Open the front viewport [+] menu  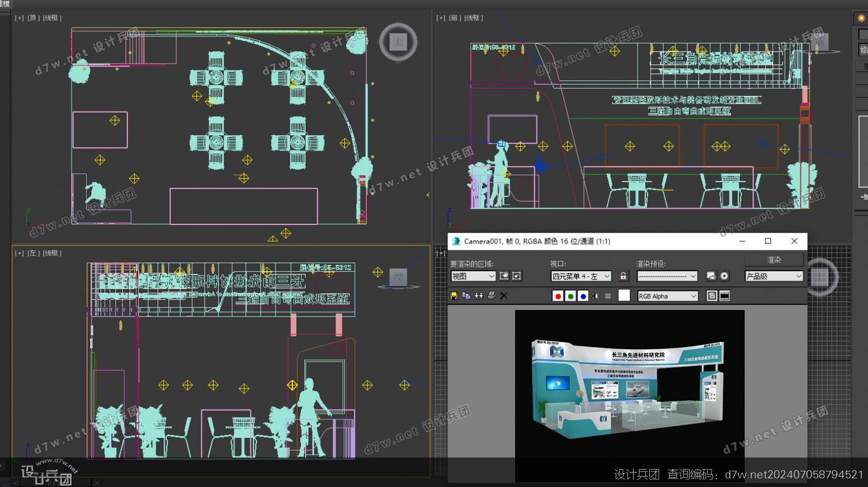[441, 18]
